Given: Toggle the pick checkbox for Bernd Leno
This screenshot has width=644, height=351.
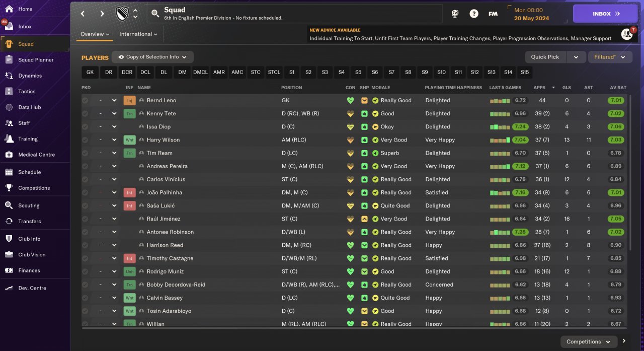Looking at the screenshot, I should coord(85,100).
